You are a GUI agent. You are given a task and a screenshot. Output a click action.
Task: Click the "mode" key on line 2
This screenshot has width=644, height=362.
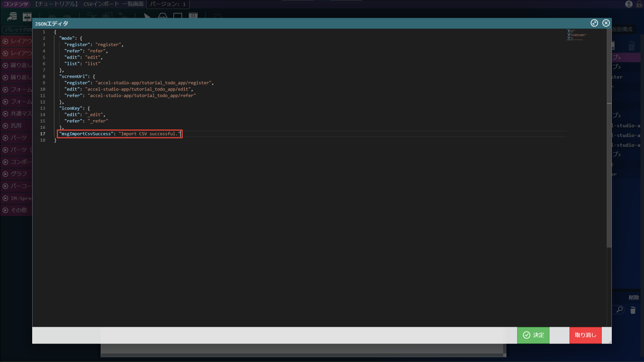[x=67, y=38]
